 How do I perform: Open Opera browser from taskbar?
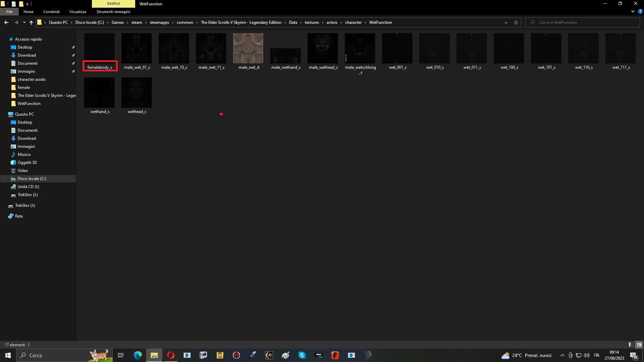(170, 355)
